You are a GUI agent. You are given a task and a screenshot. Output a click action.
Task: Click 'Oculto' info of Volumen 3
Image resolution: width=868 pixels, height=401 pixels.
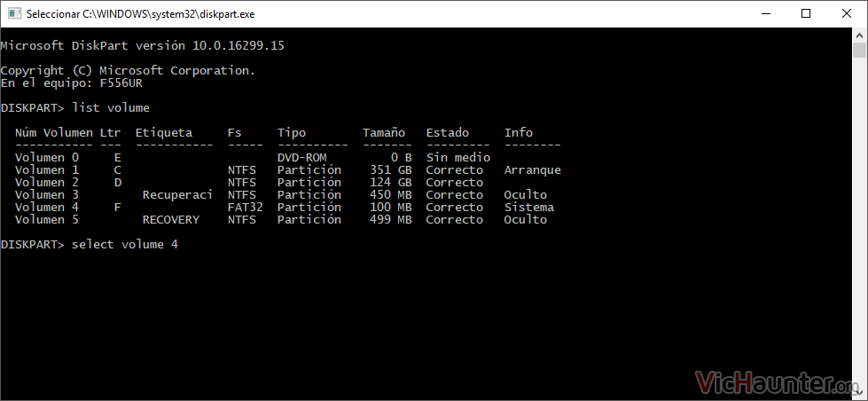(x=526, y=195)
